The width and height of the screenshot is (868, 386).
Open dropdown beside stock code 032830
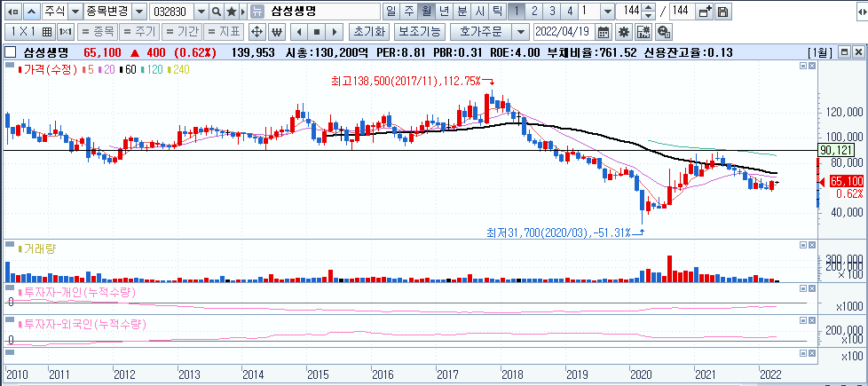pyautogui.click(x=201, y=11)
